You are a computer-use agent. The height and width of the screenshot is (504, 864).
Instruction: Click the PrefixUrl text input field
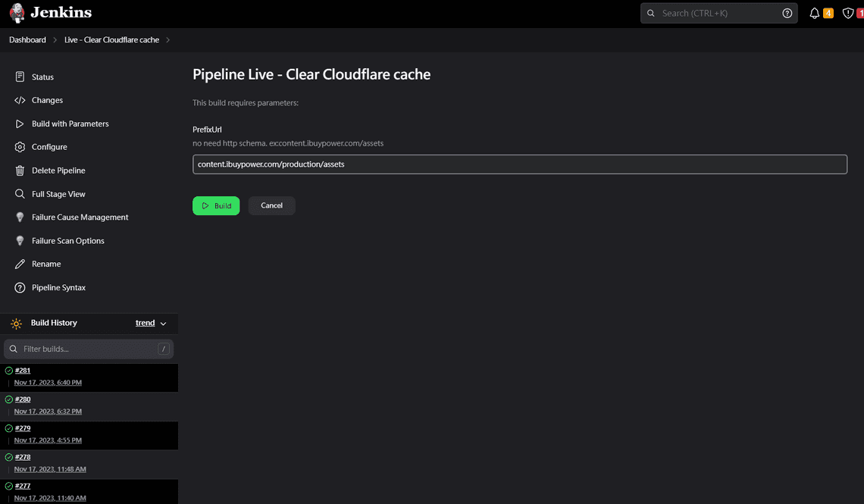coord(519,164)
